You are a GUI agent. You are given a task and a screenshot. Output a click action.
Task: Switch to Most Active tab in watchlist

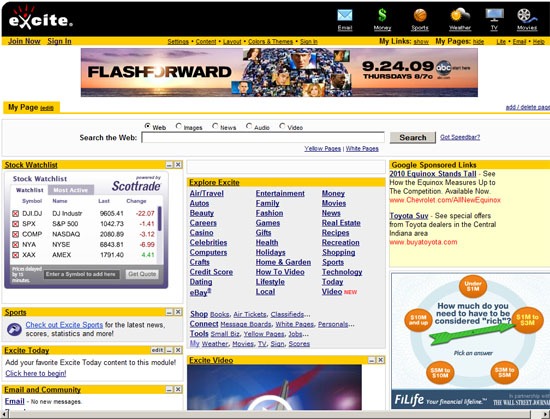71,190
